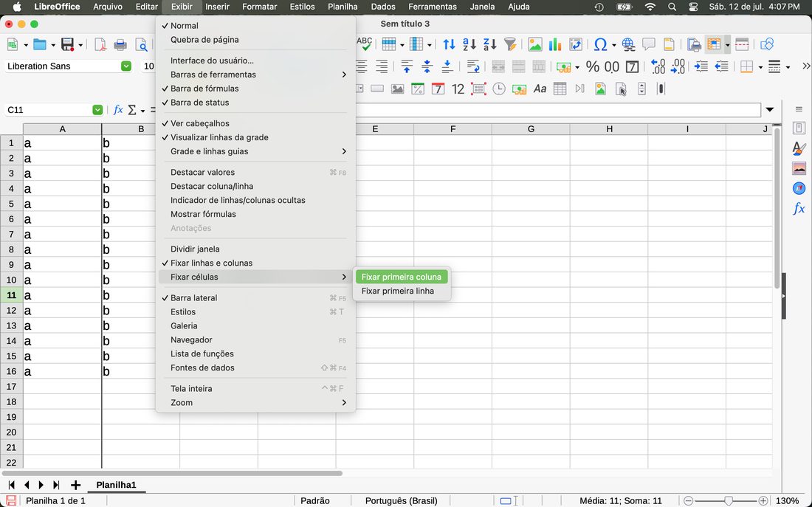Screen dimensions: 812x507
Task: Open the Name Box C11 dropdown
Action: (x=97, y=110)
